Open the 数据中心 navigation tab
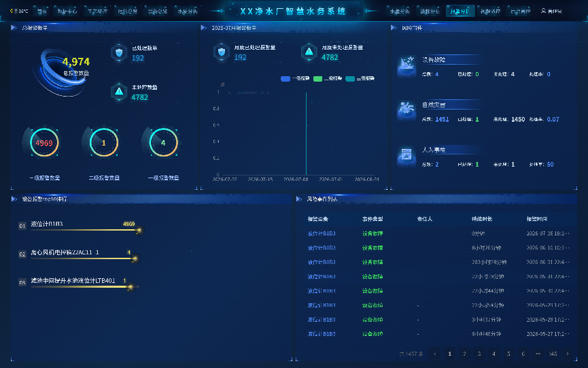 (67, 12)
